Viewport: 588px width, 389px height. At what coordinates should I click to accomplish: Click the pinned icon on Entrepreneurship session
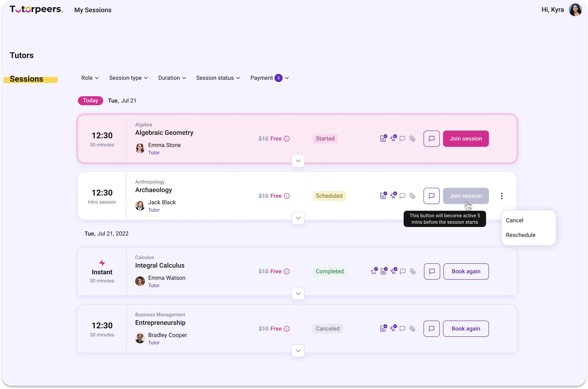pos(393,328)
